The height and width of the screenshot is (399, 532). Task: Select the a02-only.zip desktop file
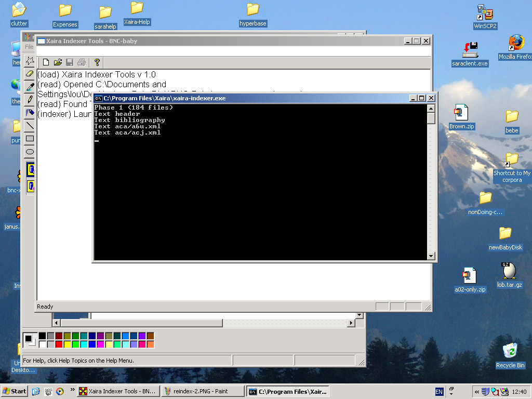(x=470, y=280)
